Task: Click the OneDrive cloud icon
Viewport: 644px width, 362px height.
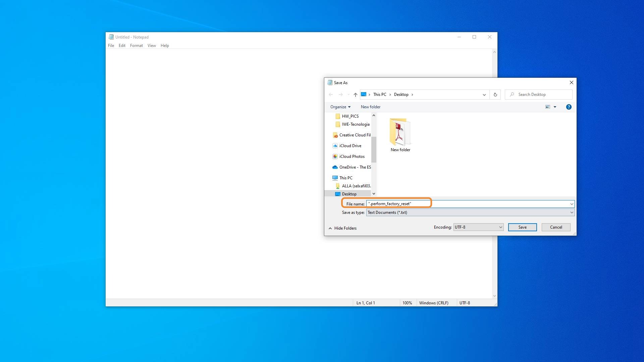Action: (x=335, y=167)
